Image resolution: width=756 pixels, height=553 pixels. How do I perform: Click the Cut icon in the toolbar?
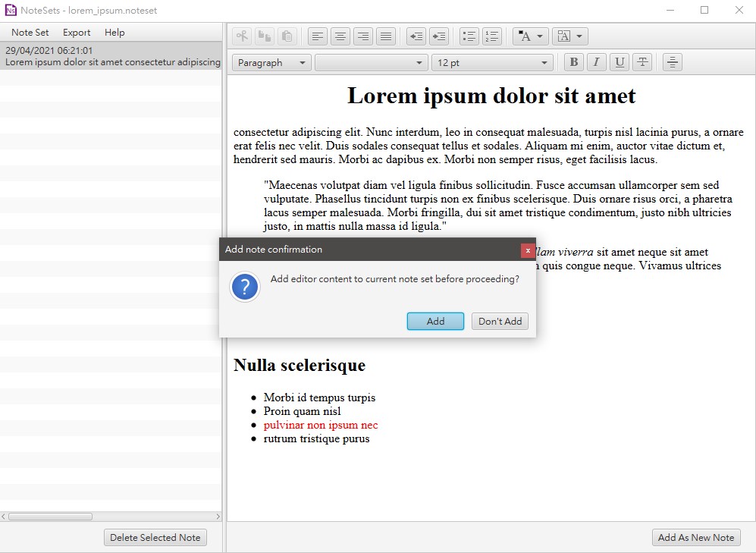click(x=241, y=36)
